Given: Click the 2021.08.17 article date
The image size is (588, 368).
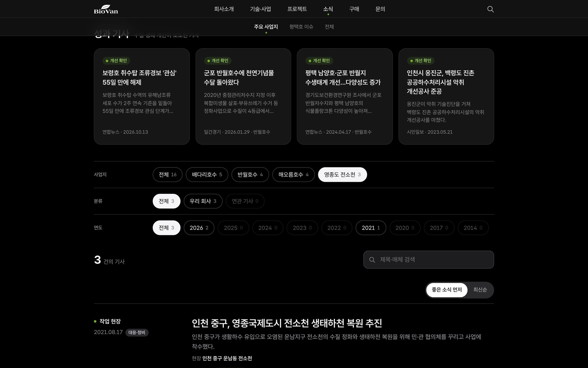Looking at the screenshot, I should 108,332.
